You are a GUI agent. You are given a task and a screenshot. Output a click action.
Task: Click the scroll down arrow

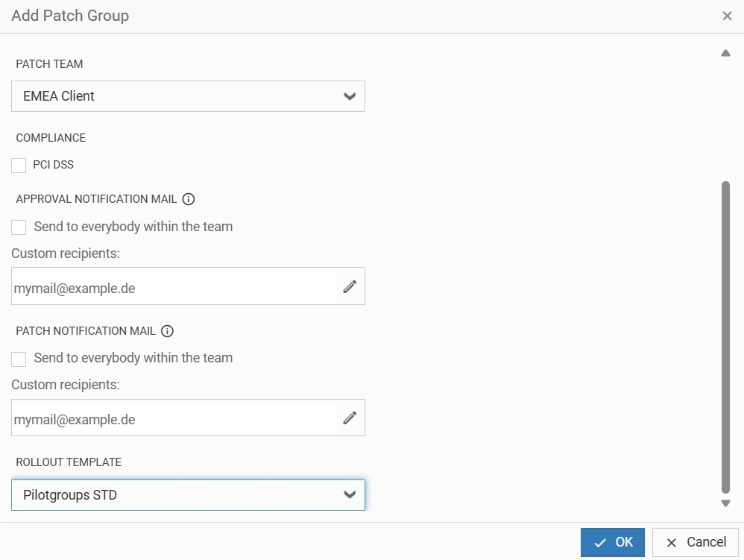[725, 504]
